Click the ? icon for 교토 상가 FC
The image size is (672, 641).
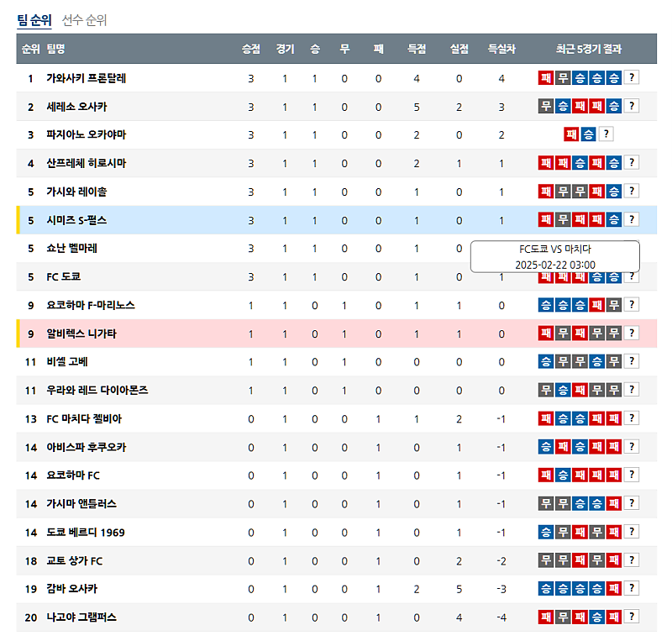[x=630, y=560]
